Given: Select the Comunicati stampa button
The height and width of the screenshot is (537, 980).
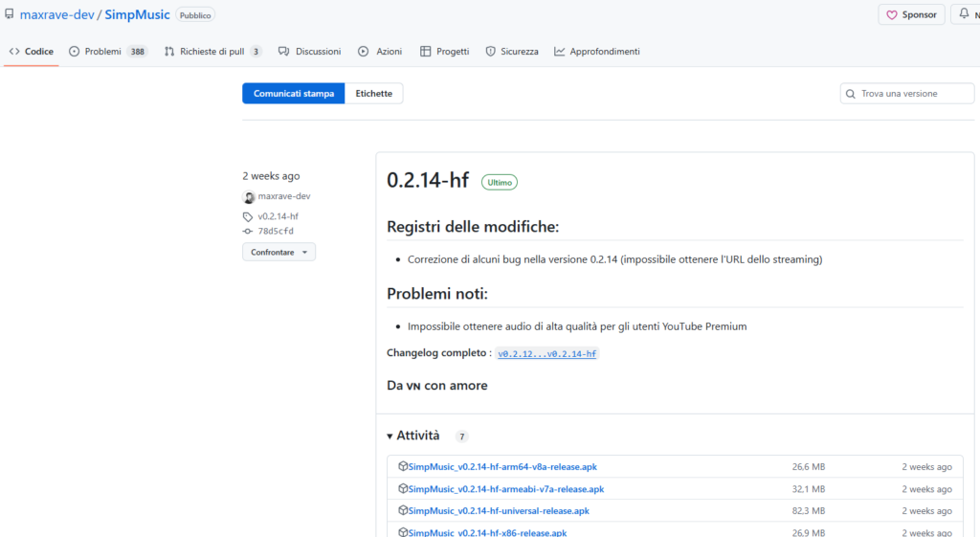Looking at the screenshot, I should point(294,93).
